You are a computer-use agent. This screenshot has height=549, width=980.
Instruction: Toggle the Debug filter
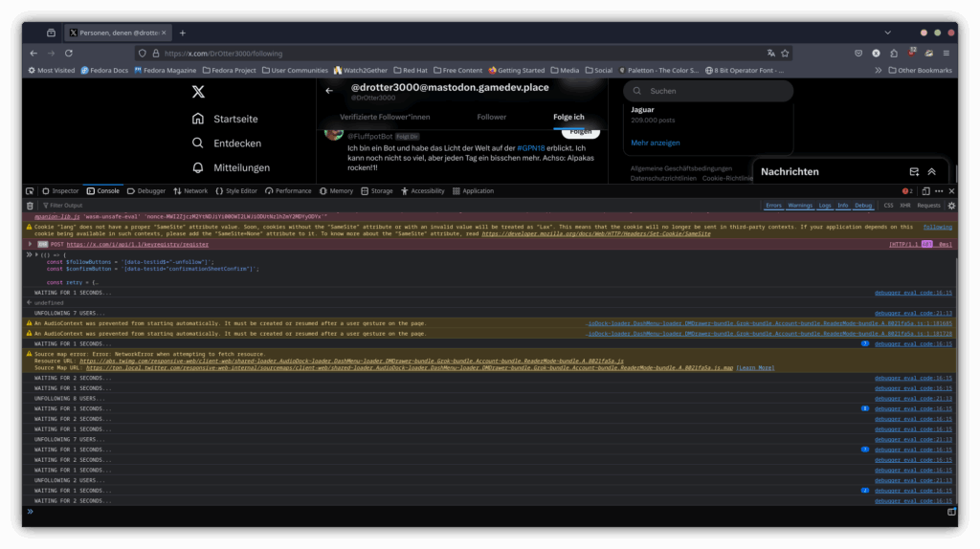863,206
